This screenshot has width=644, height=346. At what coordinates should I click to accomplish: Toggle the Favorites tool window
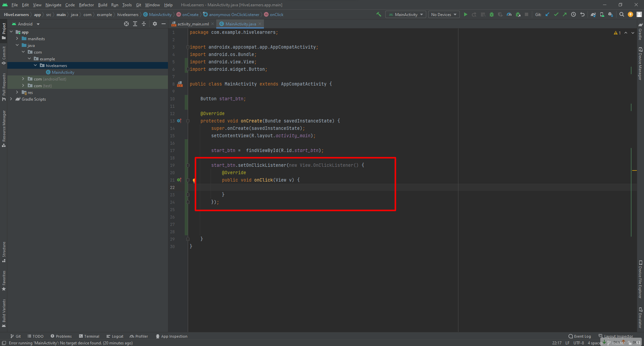pyautogui.click(x=4, y=281)
